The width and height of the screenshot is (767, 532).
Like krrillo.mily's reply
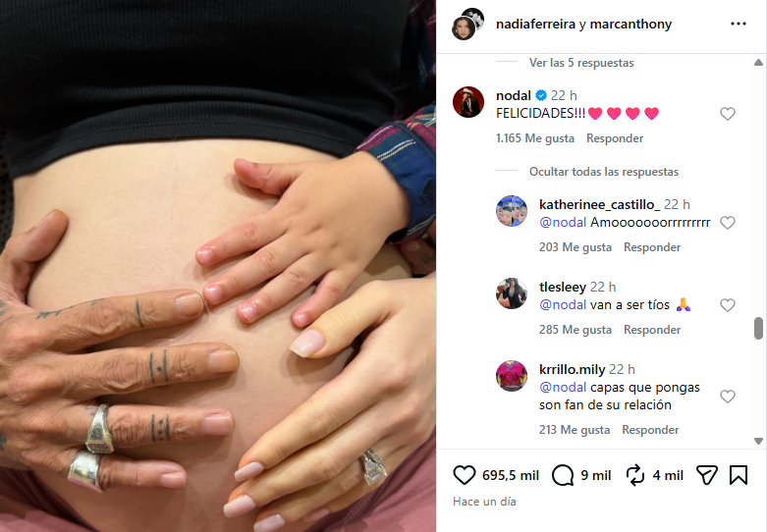pyautogui.click(x=728, y=397)
